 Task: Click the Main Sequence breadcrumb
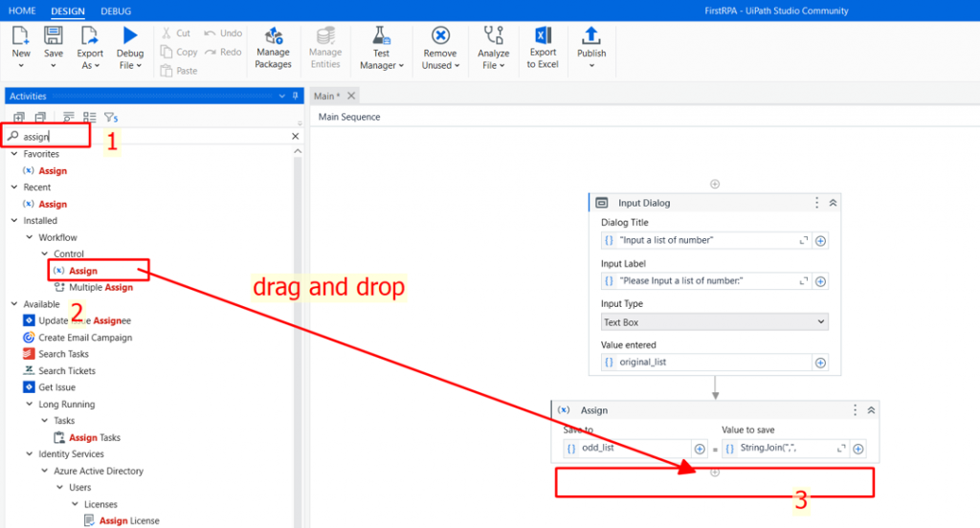(348, 117)
